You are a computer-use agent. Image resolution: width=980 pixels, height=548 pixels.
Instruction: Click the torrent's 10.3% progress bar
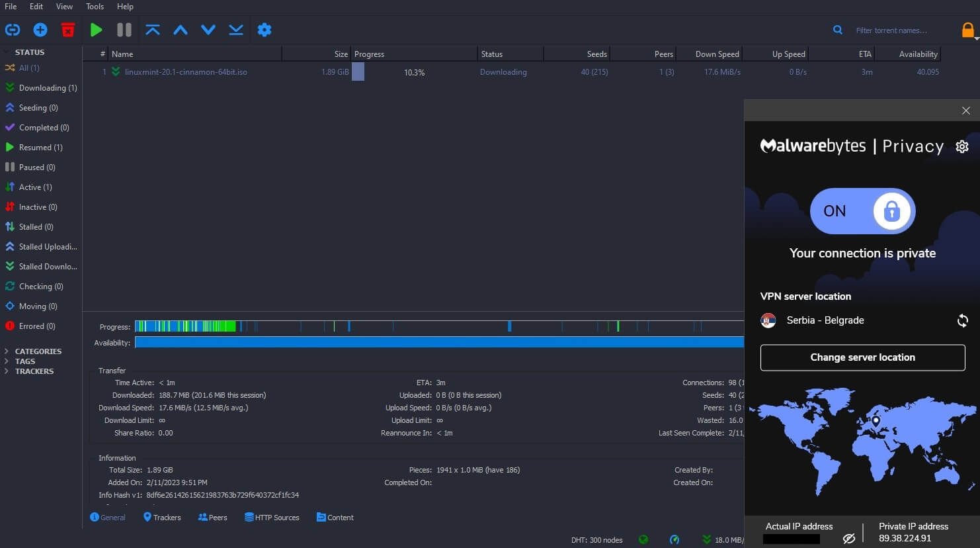[414, 72]
